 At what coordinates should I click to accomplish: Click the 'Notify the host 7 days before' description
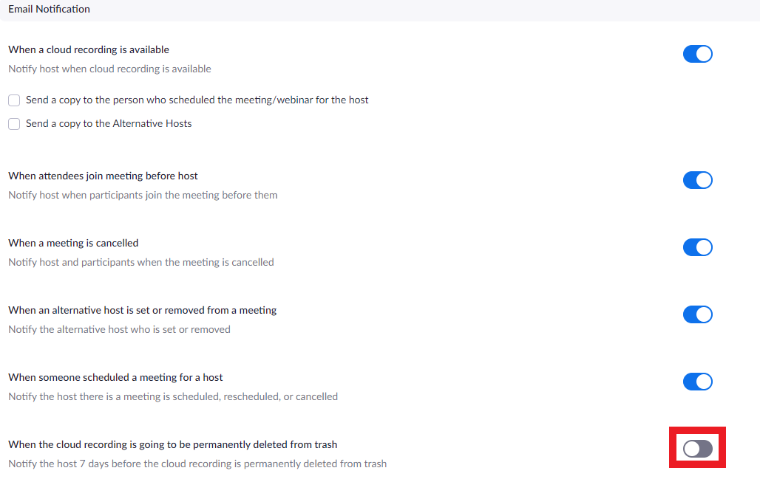(197, 463)
